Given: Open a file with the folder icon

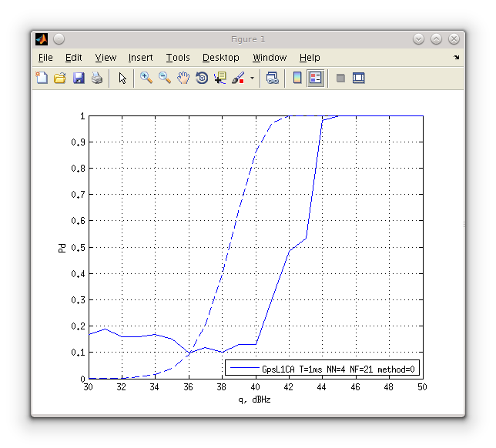Looking at the screenshot, I should click(59, 78).
